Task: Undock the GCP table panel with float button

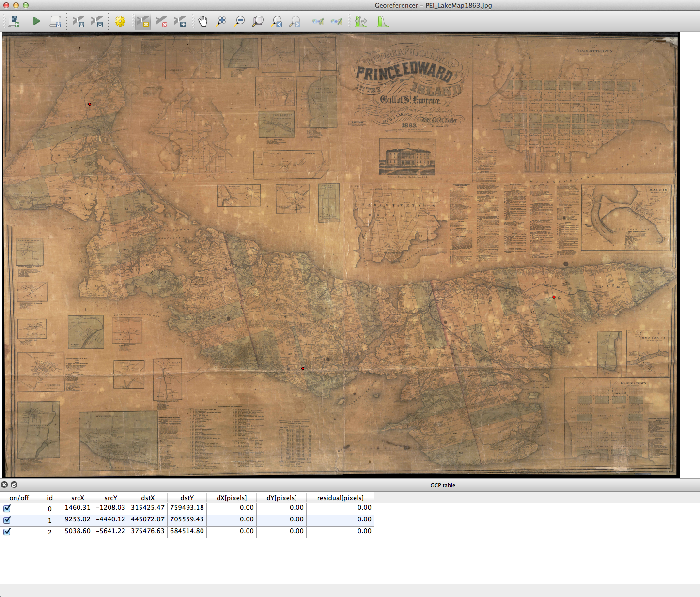Action: [14, 485]
